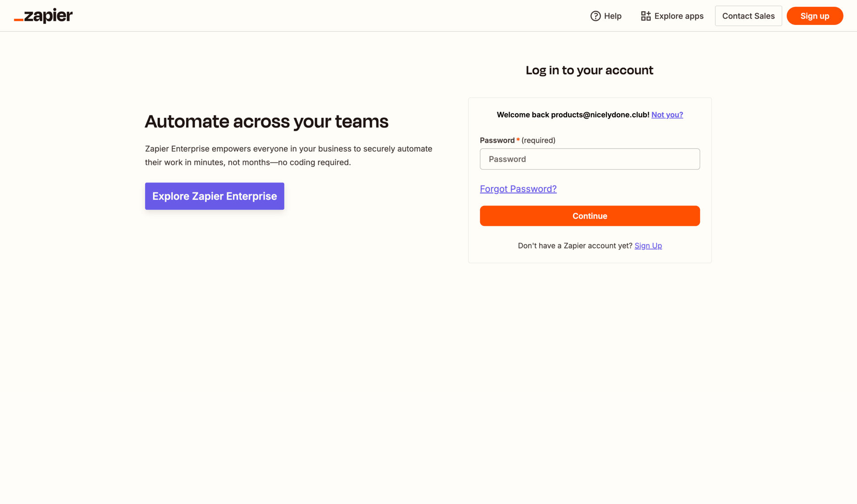Click the Log in to your account heading
857x504 pixels.
point(589,70)
